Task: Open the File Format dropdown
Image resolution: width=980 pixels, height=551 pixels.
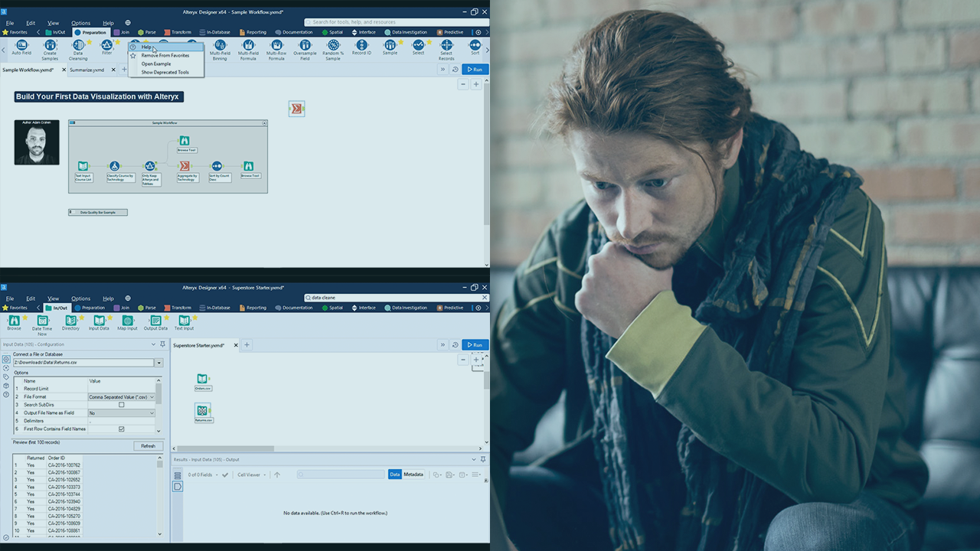Action: [x=152, y=397]
